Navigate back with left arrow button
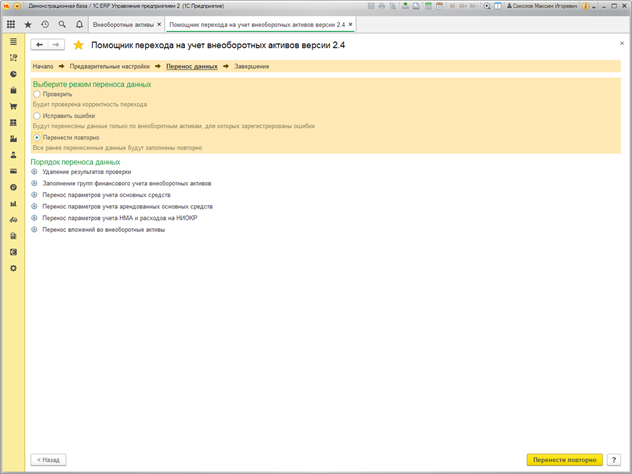Screen dimensions: 632x474 tap(39, 45)
